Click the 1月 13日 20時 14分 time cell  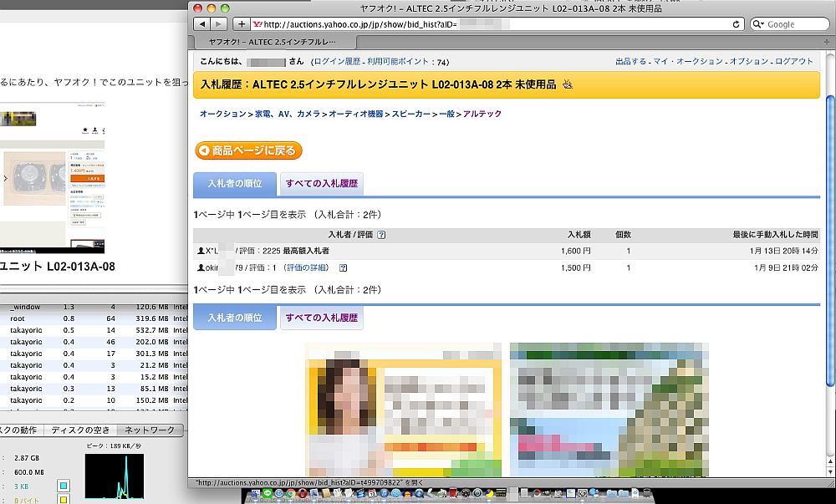point(784,251)
